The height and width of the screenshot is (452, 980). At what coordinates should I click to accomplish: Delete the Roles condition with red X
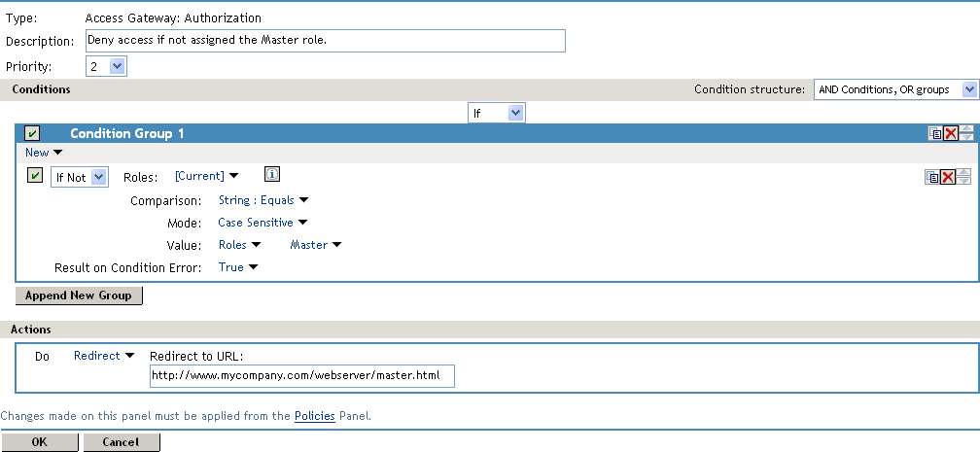[x=947, y=177]
